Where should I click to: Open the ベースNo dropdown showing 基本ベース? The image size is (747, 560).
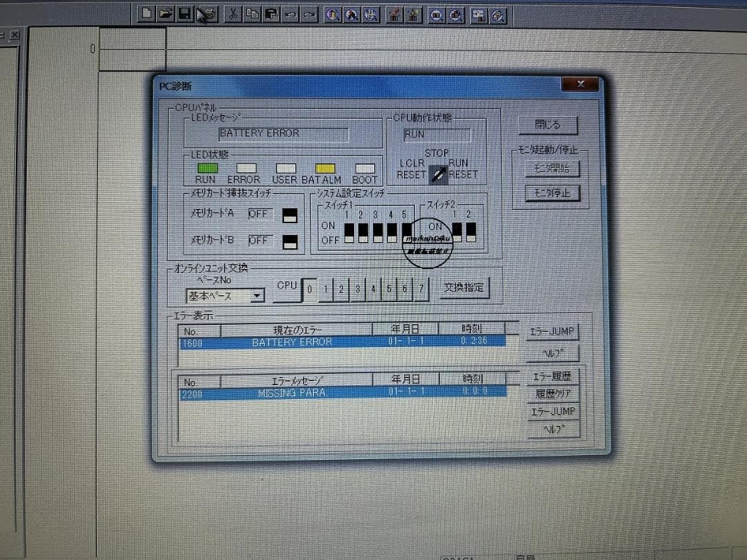pyautogui.click(x=257, y=295)
